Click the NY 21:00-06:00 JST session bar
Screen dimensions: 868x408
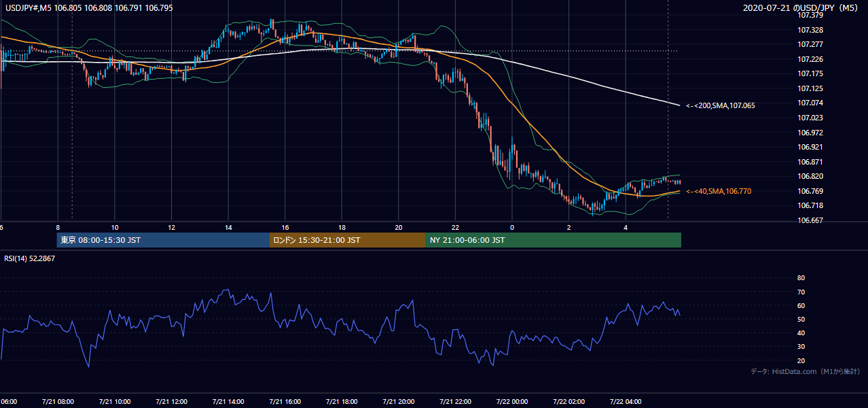click(554, 240)
